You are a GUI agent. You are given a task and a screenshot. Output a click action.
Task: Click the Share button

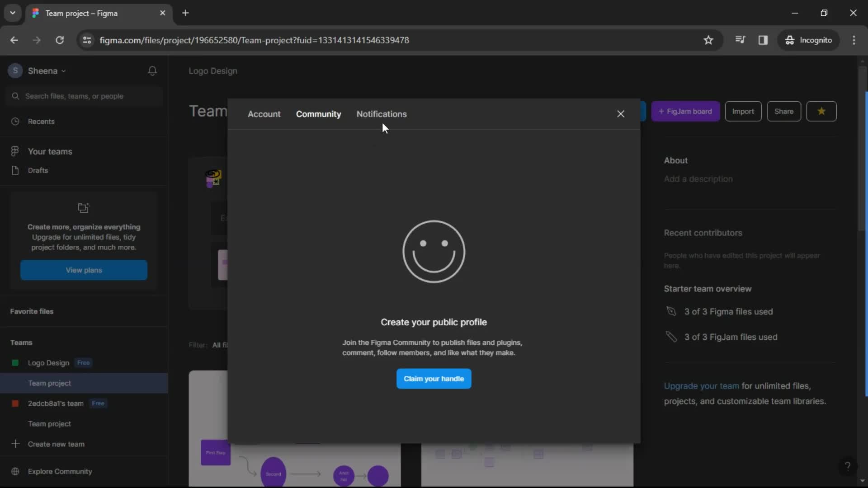tap(784, 112)
